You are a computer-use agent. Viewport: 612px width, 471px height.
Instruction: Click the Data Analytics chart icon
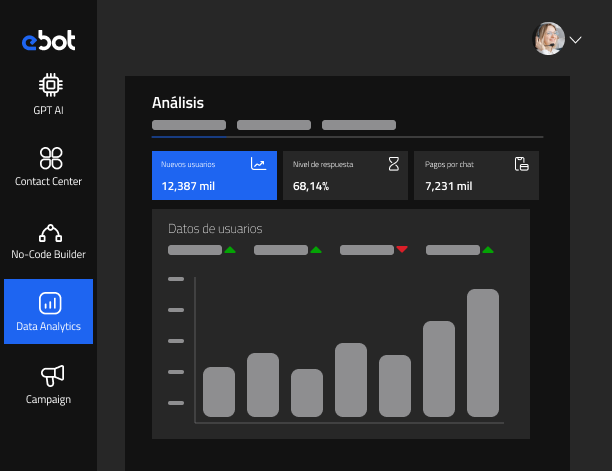[49, 303]
